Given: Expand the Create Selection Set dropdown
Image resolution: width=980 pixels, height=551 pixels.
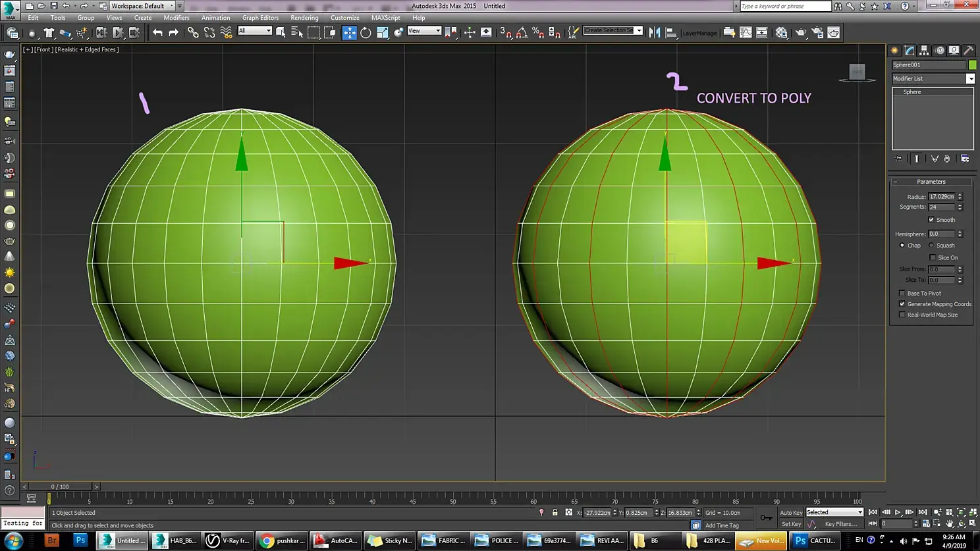Looking at the screenshot, I should 638,31.
